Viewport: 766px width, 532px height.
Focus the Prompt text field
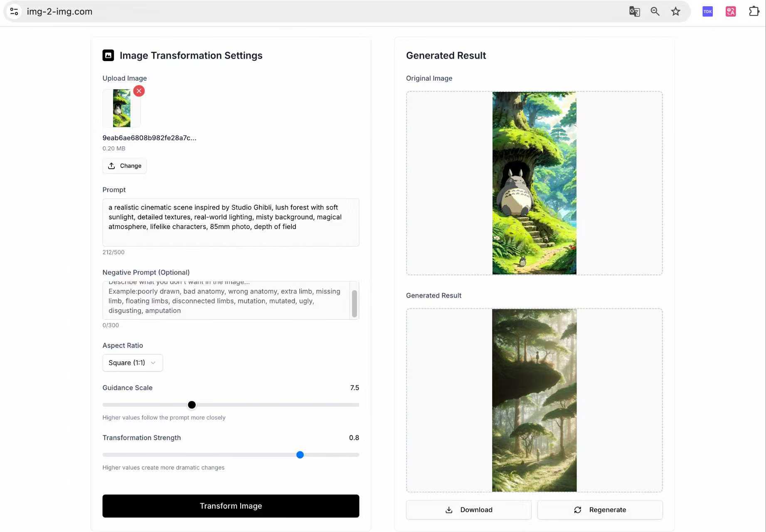pos(231,222)
